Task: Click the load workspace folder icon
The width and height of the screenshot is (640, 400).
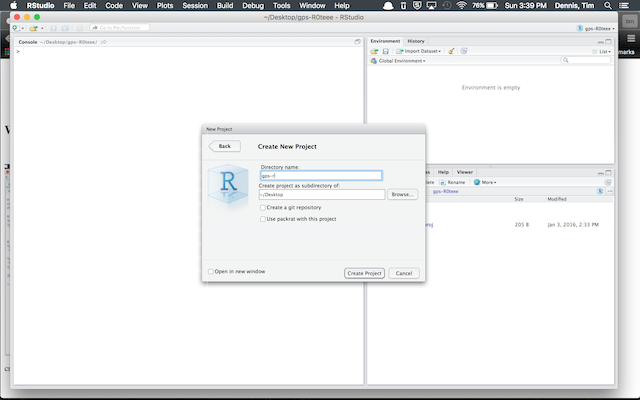Action: pyautogui.click(x=374, y=51)
